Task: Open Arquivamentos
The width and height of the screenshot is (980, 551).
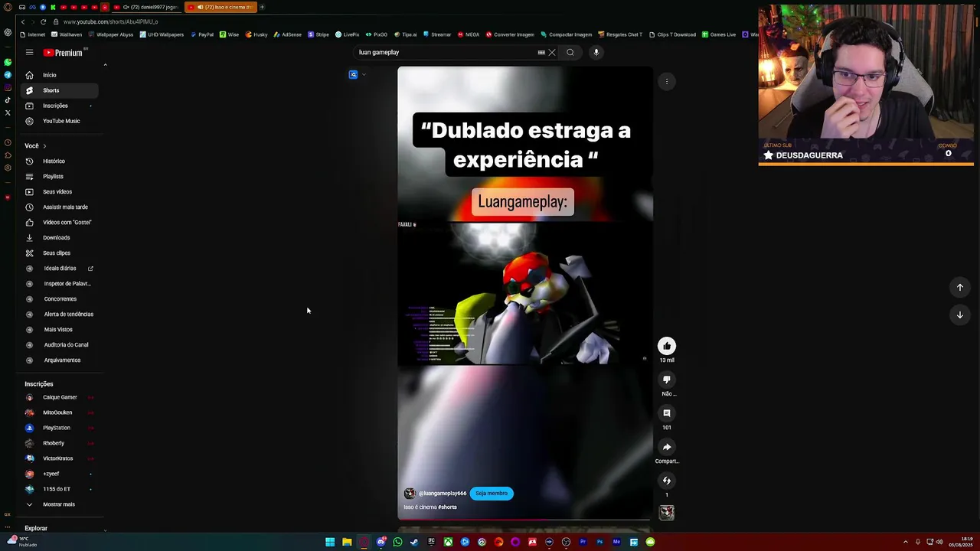Action: coord(60,360)
